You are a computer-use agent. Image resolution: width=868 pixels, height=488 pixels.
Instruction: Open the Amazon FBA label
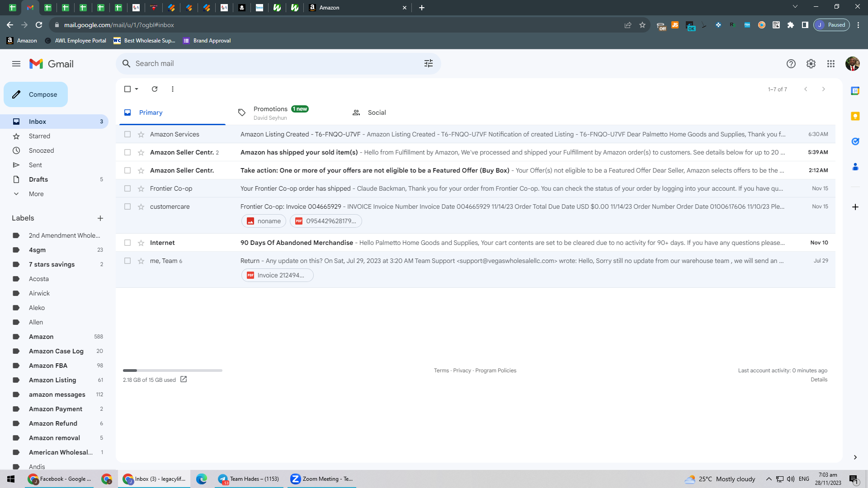(x=54, y=366)
